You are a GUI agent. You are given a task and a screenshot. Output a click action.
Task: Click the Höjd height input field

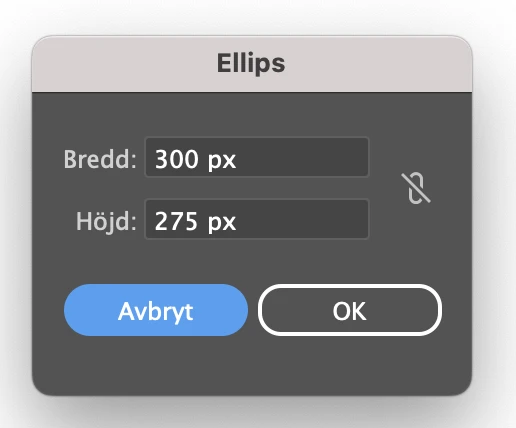[257, 219]
